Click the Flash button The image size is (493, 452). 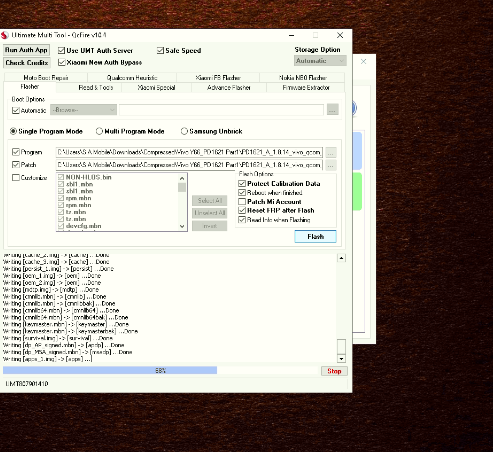tap(315, 236)
